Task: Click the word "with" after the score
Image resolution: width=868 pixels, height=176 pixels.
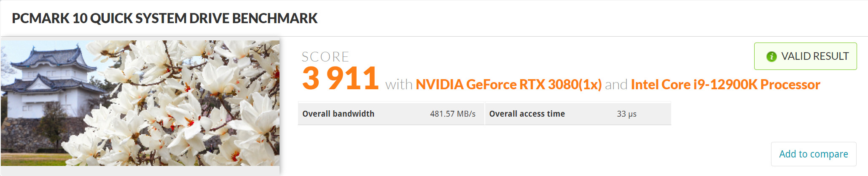Action: pyautogui.click(x=398, y=85)
